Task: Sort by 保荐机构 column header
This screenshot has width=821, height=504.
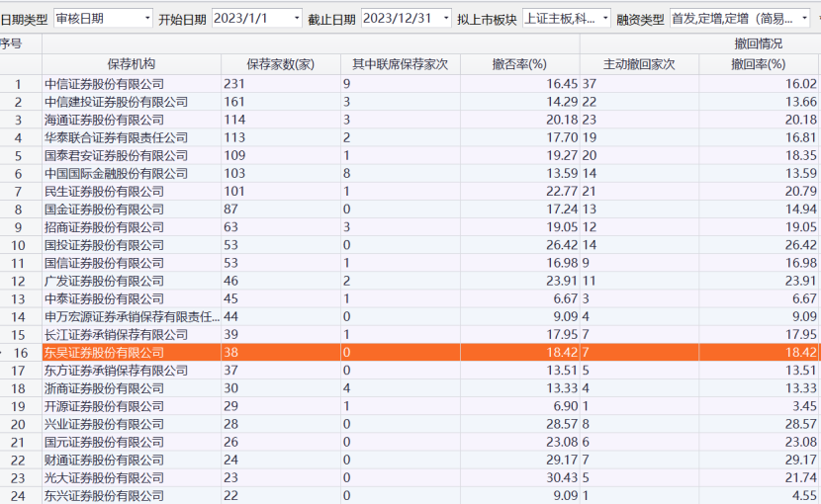Action: (132, 64)
